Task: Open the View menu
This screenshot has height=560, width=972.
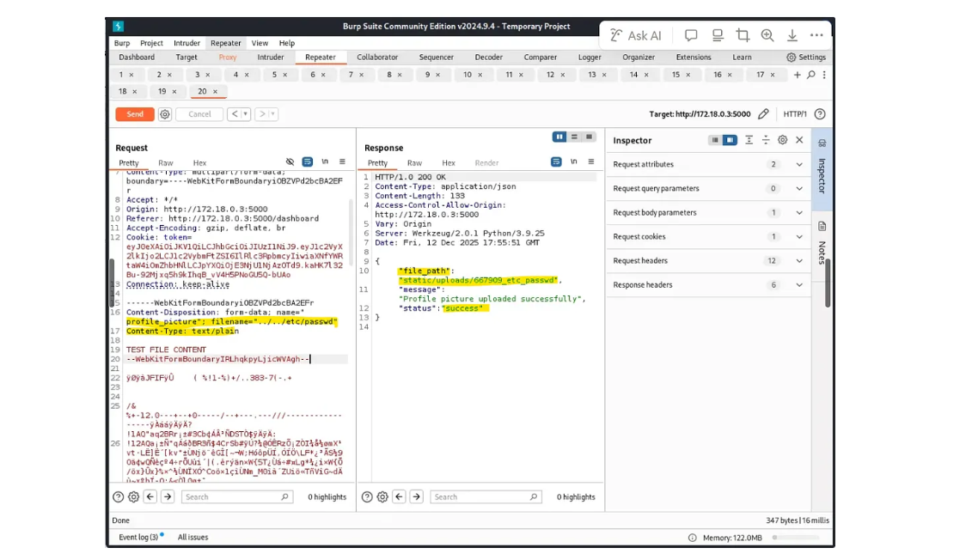Action: (260, 43)
